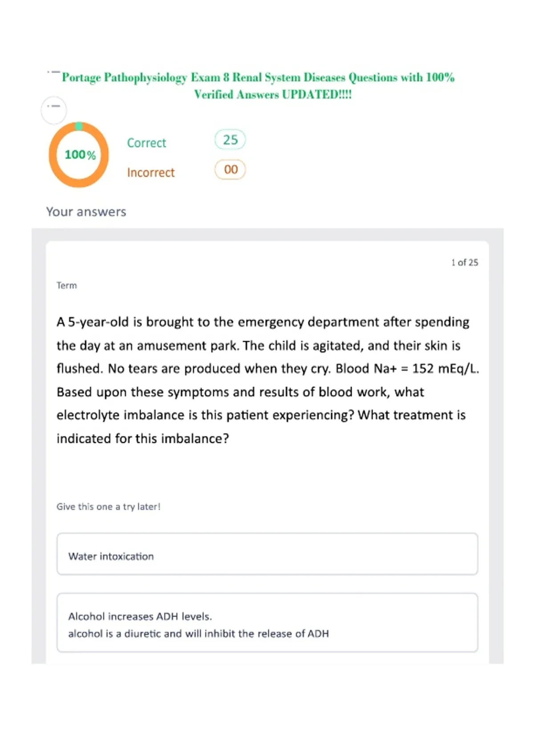Click the Portage Pathophysiology Exam 8 title

pyautogui.click(x=258, y=77)
